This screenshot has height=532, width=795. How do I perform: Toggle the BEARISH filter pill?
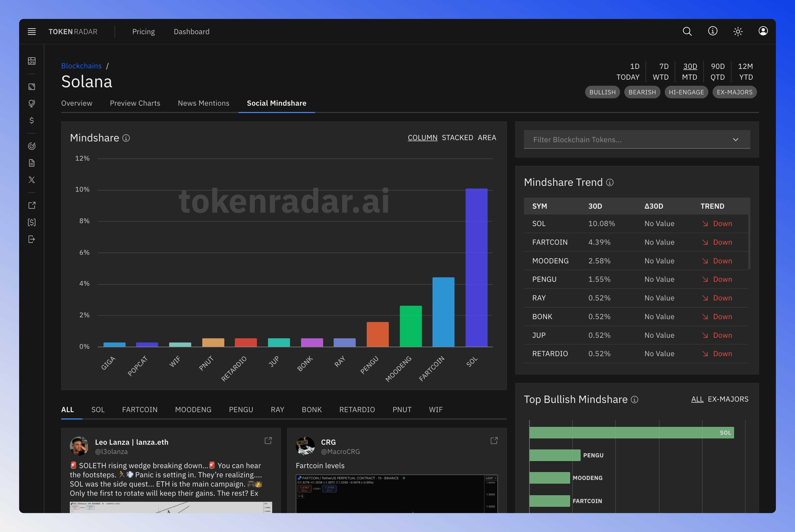click(642, 92)
